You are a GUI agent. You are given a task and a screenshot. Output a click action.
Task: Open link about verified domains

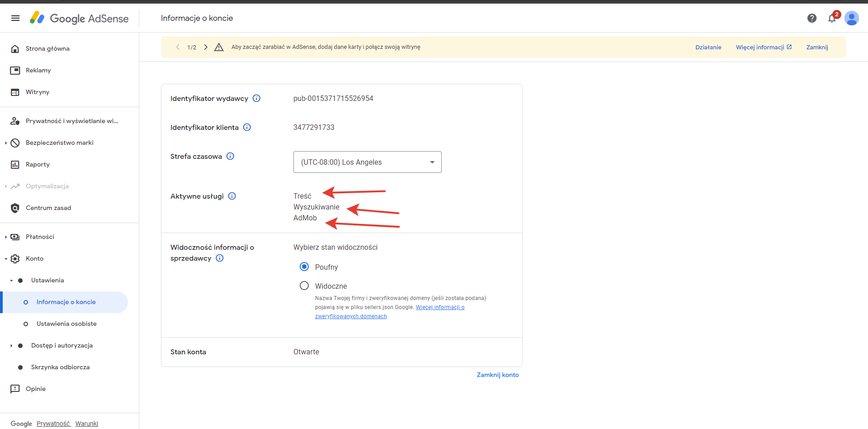tap(390, 312)
